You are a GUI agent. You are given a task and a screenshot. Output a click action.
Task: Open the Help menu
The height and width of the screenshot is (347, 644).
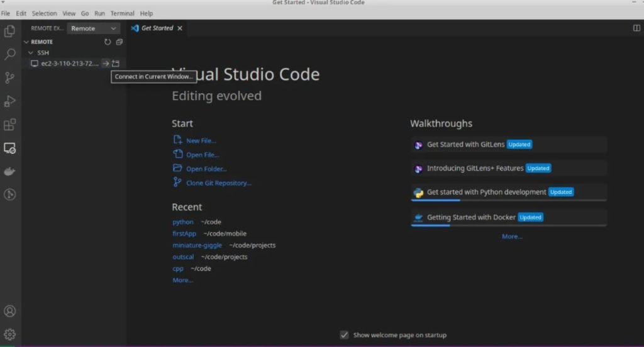146,13
